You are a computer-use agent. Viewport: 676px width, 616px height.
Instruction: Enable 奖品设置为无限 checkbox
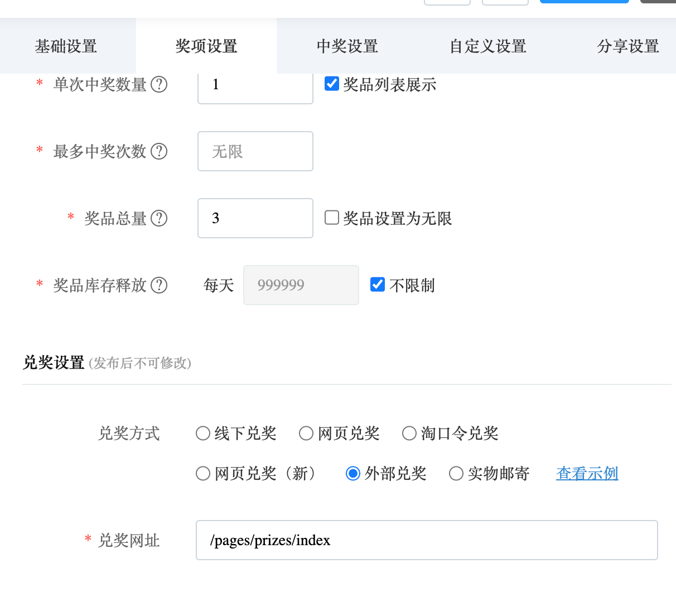click(x=332, y=218)
